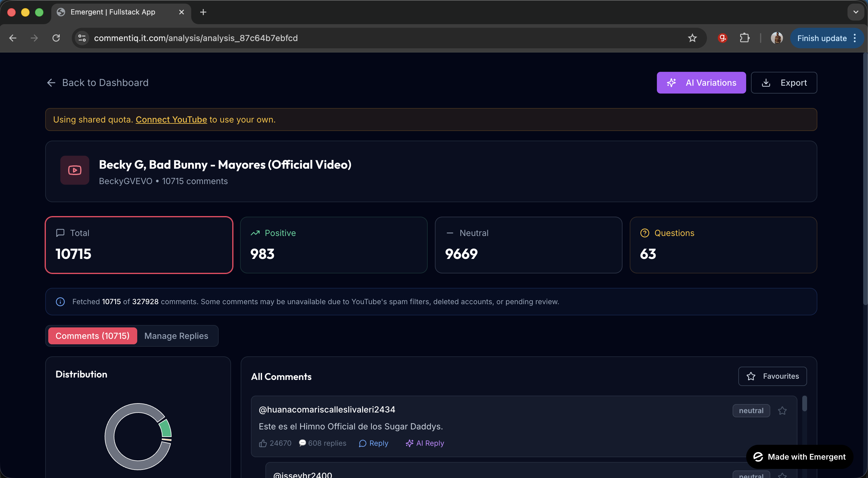Screen dimensions: 868x478
Task: Go back via Back to Dashboard arrow
Action: coord(51,83)
